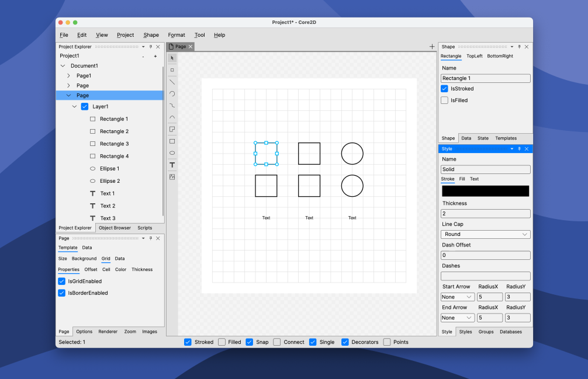Switch to the Object Browser tab
The height and width of the screenshot is (379, 588).
pos(115,228)
